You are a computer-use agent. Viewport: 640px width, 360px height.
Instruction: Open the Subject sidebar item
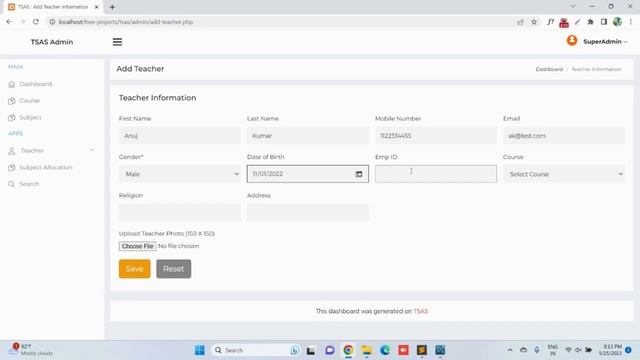30,118
